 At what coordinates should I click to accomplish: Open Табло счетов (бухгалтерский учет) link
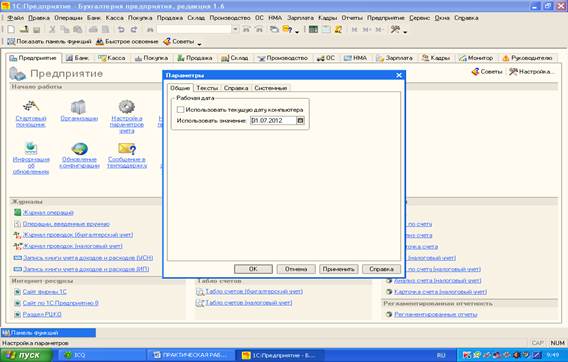click(x=254, y=291)
